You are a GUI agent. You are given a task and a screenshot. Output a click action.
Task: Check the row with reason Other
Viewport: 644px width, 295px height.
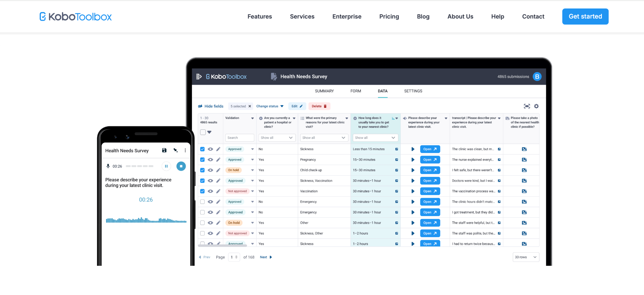[x=203, y=223]
